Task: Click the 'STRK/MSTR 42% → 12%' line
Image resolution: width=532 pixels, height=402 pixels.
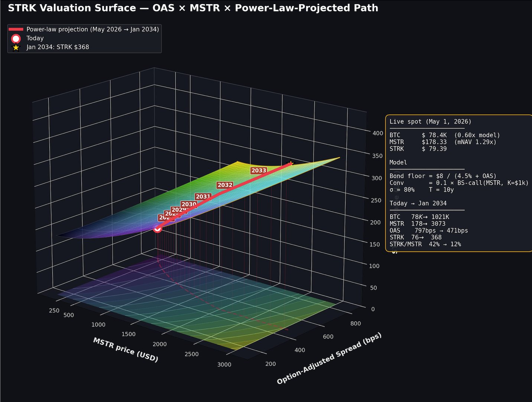Action: [x=425, y=244]
